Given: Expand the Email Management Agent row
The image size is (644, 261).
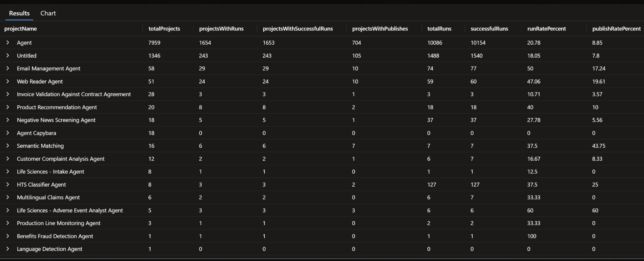Looking at the screenshot, I should click(8, 68).
